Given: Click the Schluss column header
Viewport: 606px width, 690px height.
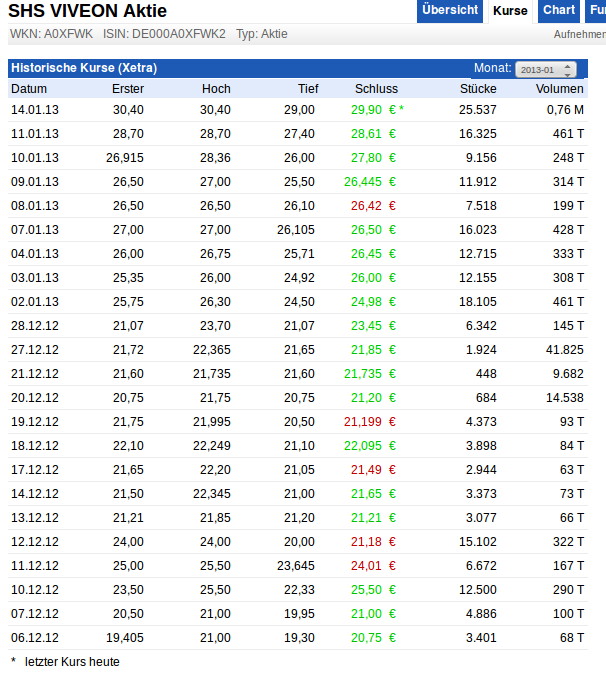Looking at the screenshot, I should pyautogui.click(x=376, y=89).
